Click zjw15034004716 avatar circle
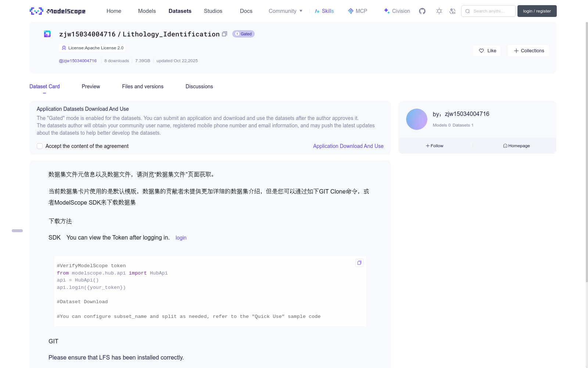Image resolution: width=588 pixels, height=368 pixels. click(x=417, y=119)
